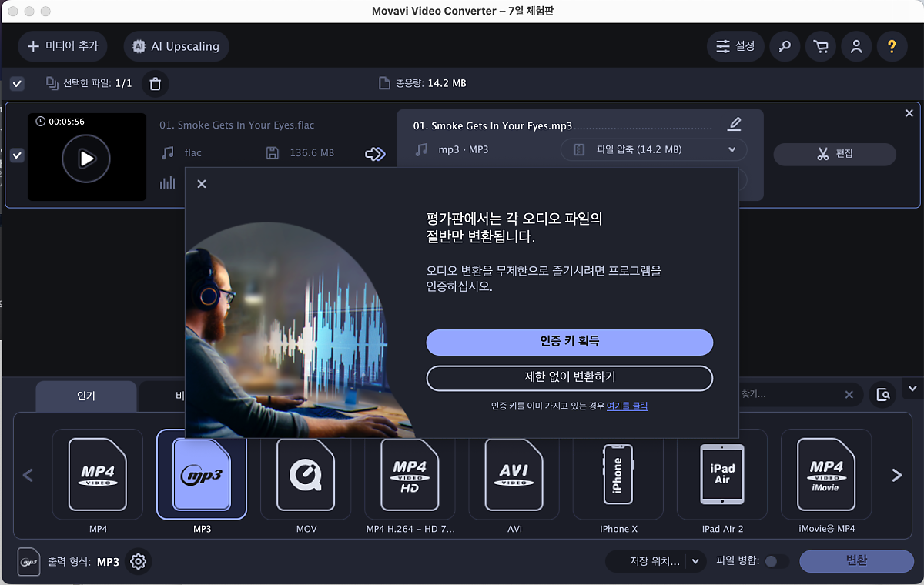This screenshot has height=585, width=924.
Task: Toggle the select-all files checkbox
Action: pos(17,83)
